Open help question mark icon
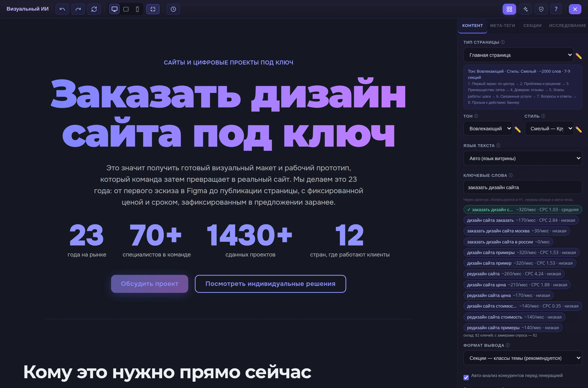Viewport: 588px width, 388px height. pyautogui.click(x=556, y=9)
